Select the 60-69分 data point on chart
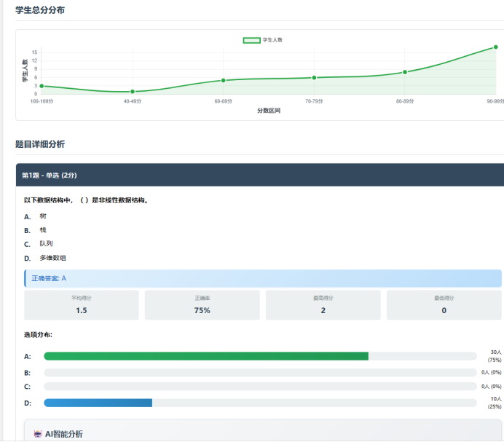 point(223,80)
